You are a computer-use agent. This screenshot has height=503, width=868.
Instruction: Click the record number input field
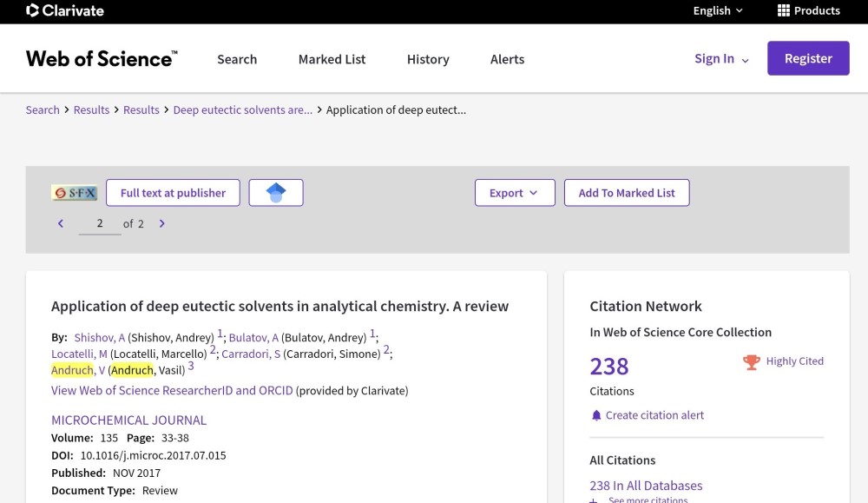(100, 223)
